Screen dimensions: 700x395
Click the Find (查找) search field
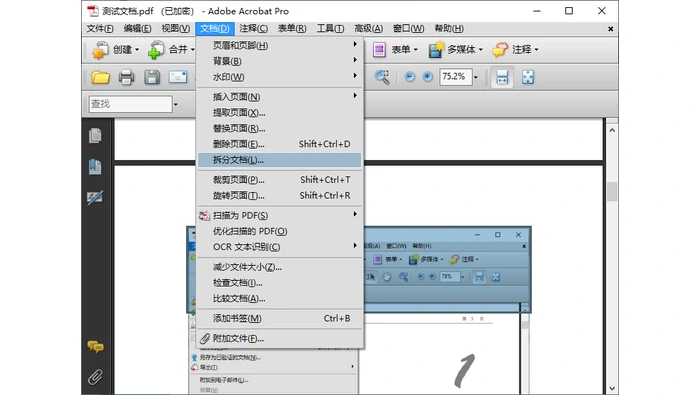tap(130, 104)
